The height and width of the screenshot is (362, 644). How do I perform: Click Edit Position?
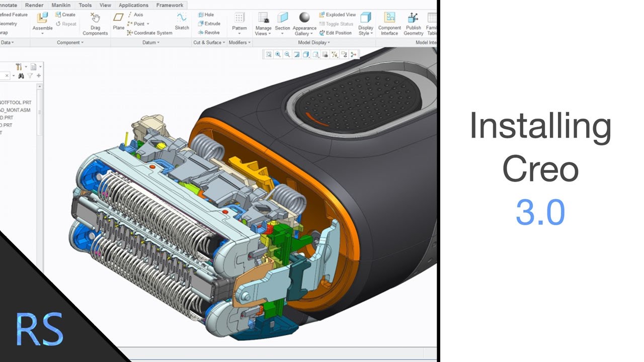336,33
